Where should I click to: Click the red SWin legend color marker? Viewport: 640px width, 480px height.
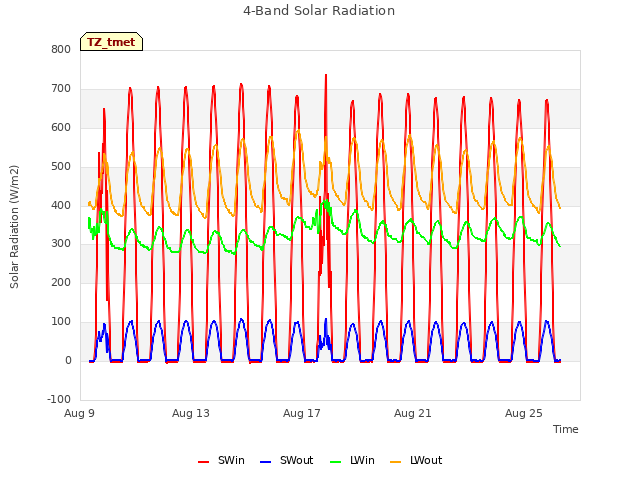pyautogui.click(x=203, y=462)
